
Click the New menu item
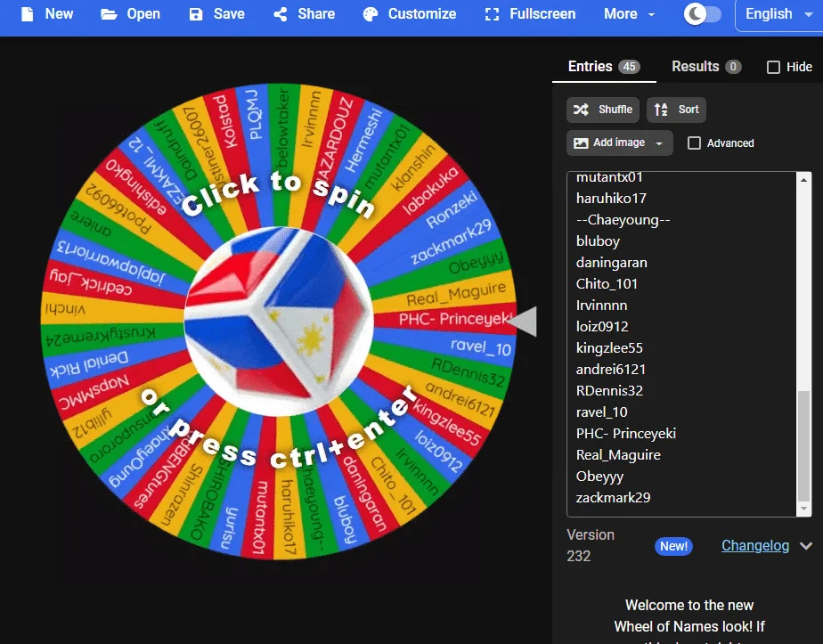(x=47, y=14)
